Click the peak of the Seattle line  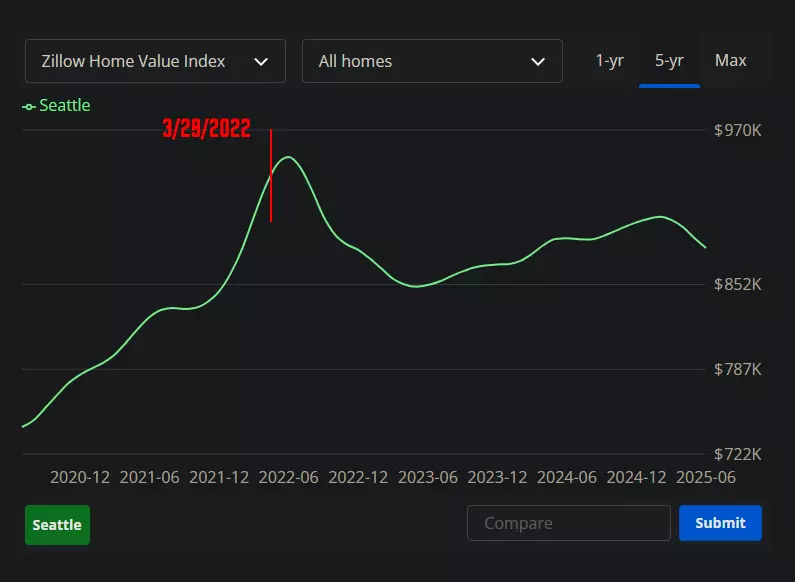pos(288,157)
